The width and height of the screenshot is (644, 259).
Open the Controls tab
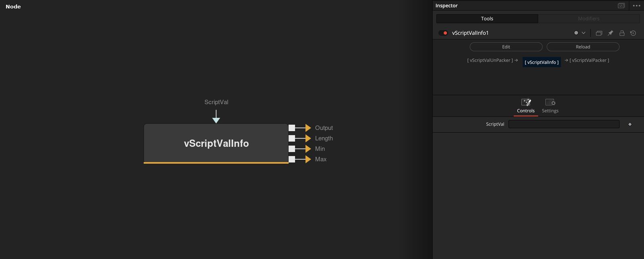[x=526, y=106]
